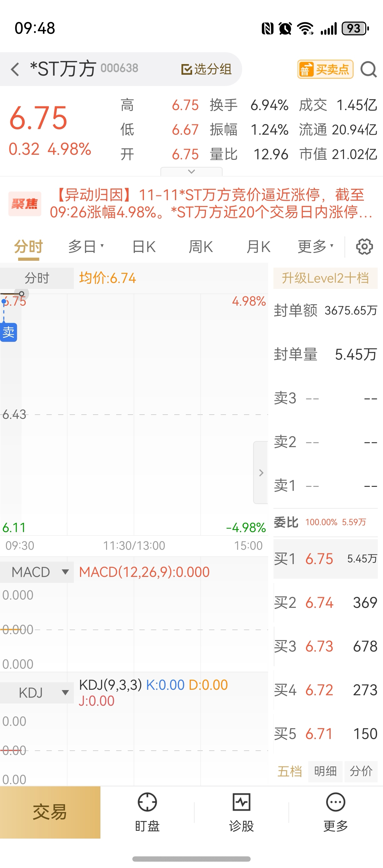
Task: Tap the 均价:6.74 label
Action: pos(108,278)
